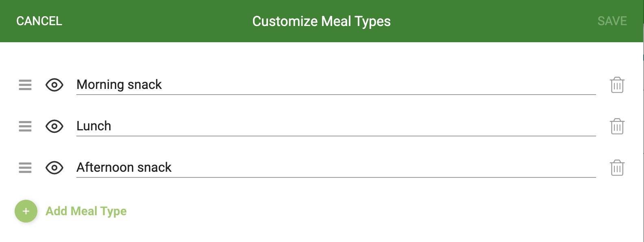Click the Add Meal Type label
644x242 pixels.
[86, 211]
